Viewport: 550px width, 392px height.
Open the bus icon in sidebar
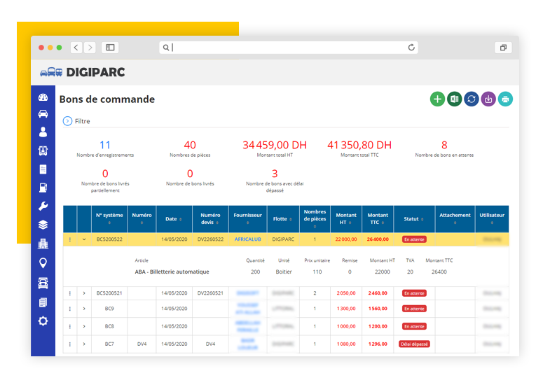(x=43, y=150)
